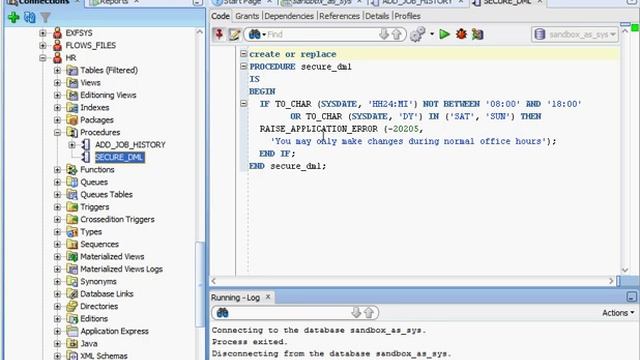Switch to the Details tab
Image resolution: width=640 pixels, height=360 pixels.
(377, 16)
